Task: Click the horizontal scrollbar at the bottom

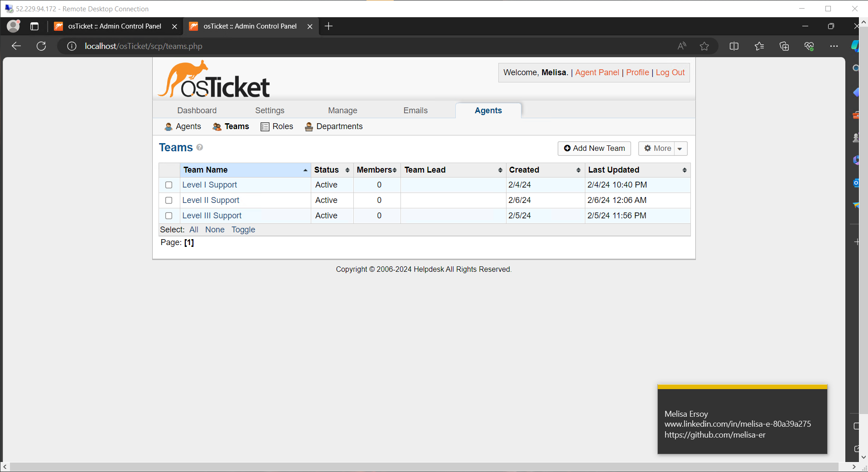Action: 424,467
